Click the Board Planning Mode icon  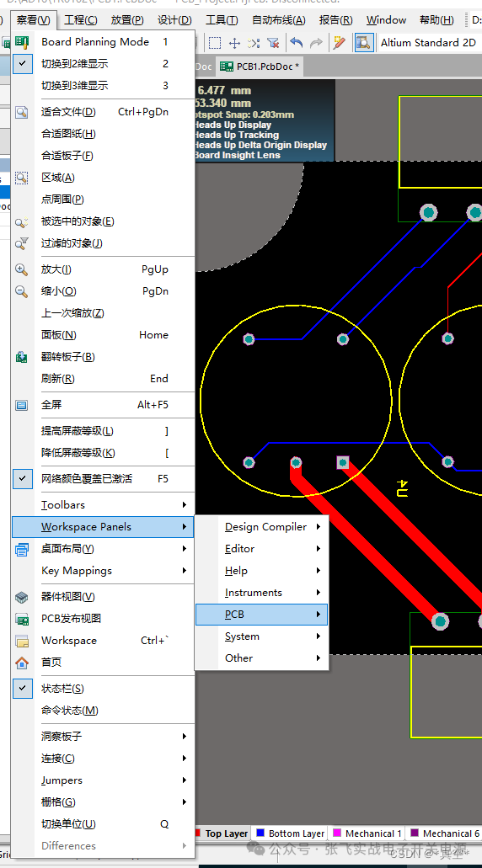pos(22,42)
